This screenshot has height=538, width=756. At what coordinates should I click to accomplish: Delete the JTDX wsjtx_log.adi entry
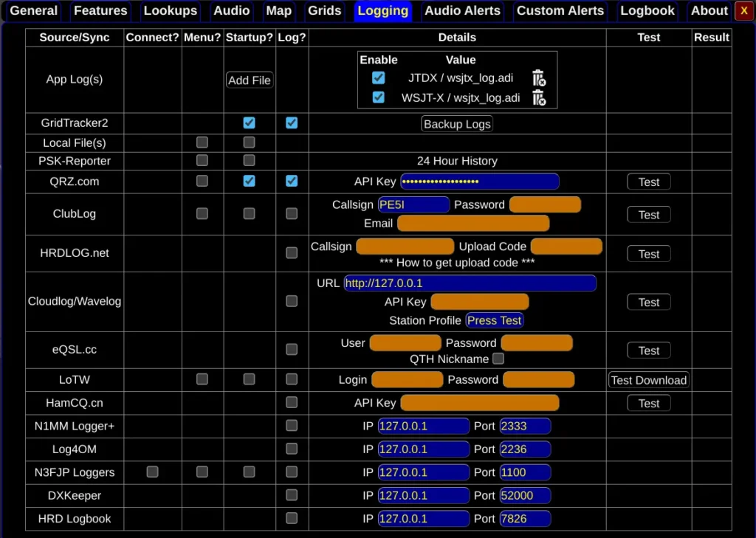click(x=538, y=78)
